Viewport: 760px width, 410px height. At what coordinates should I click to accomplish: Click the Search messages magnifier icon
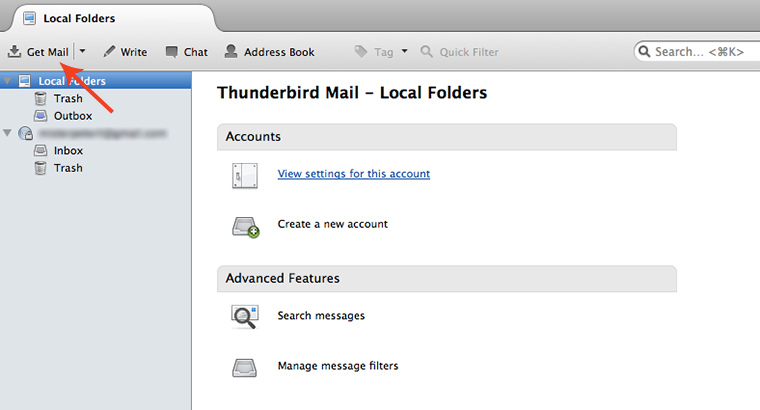(x=245, y=317)
